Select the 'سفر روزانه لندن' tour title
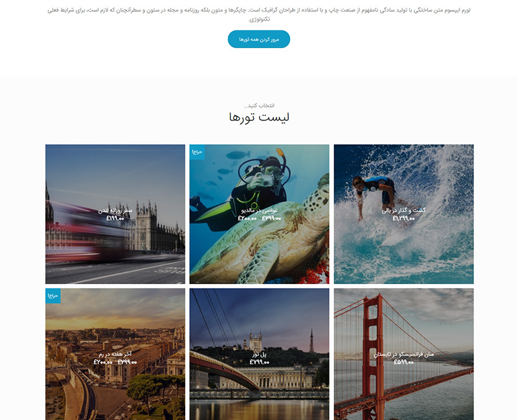The height and width of the screenshot is (420, 518). 115,210
